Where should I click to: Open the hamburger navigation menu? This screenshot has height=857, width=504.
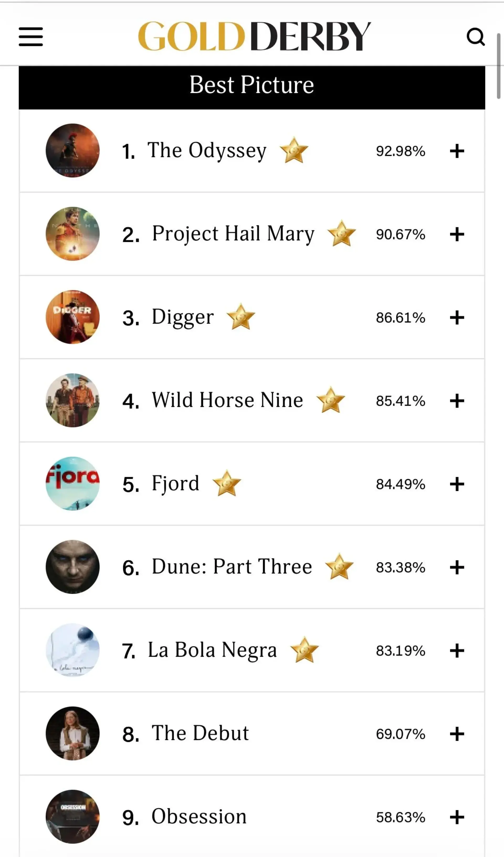tap(31, 37)
